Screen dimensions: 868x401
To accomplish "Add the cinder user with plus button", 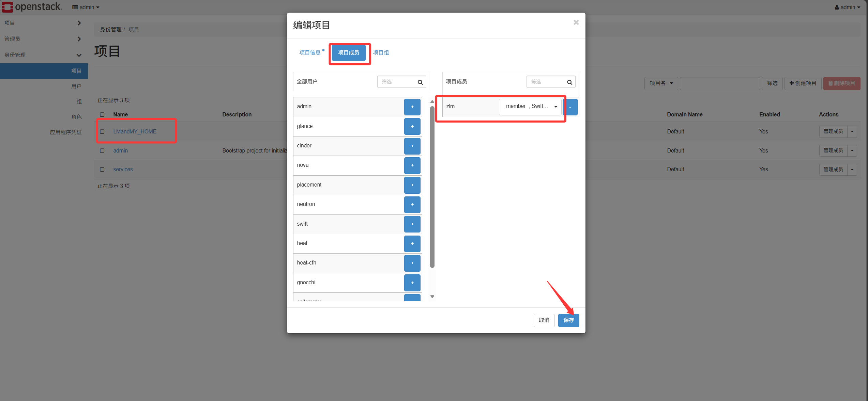I will click(412, 146).
